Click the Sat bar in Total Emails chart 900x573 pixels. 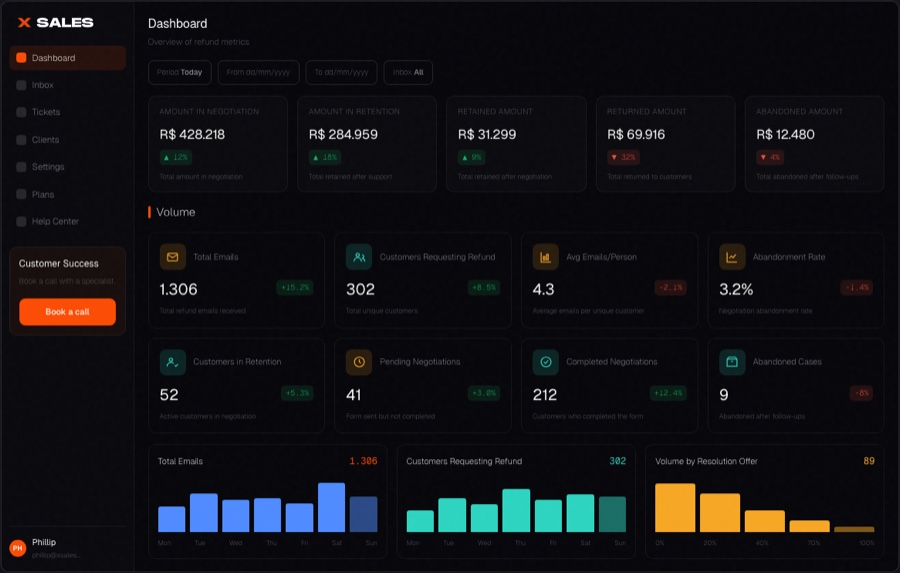pyautogui.click(x=331, y=507)
